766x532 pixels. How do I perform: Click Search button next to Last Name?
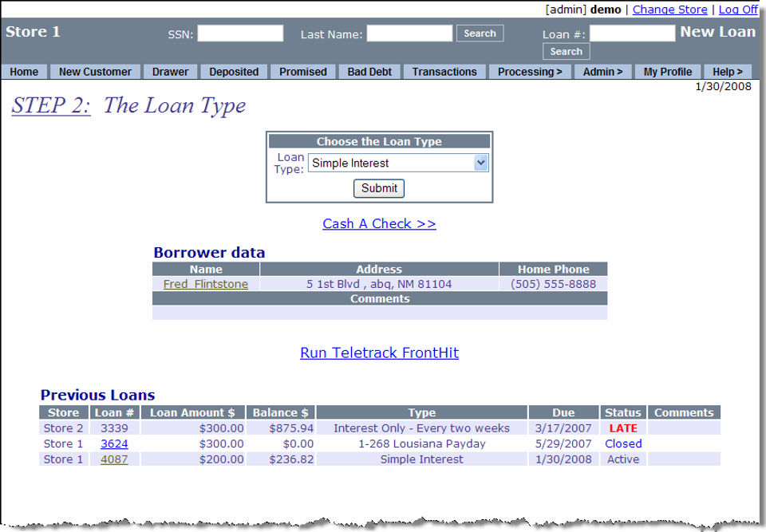pos(480,33)
